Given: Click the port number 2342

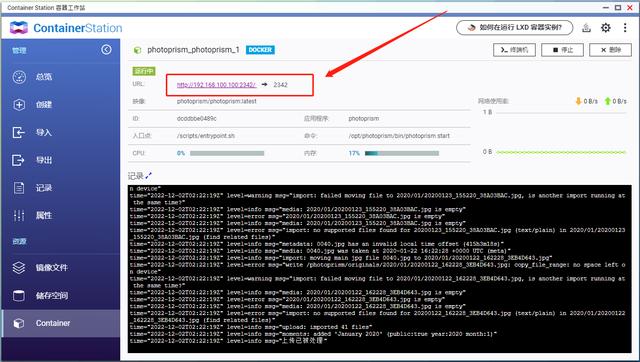Looking at the screenshot, I should tap(280, 84).
